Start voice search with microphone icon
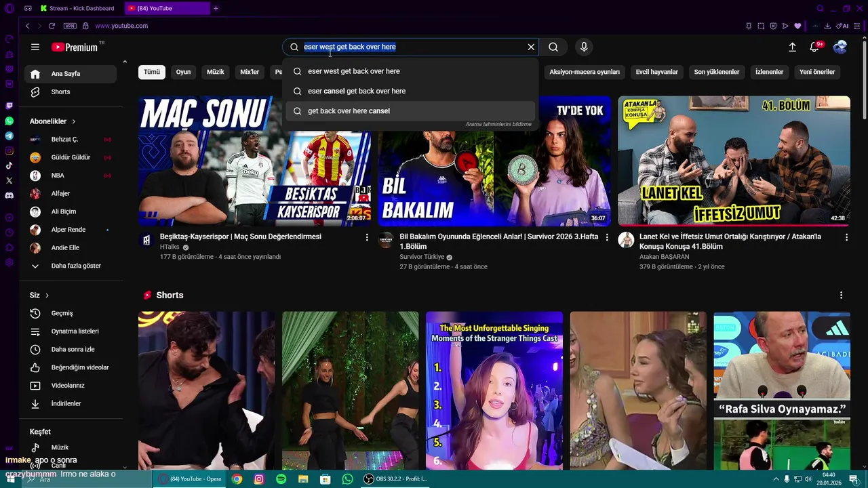This screenshot has width=868, height=488. (x=584, y=47)
